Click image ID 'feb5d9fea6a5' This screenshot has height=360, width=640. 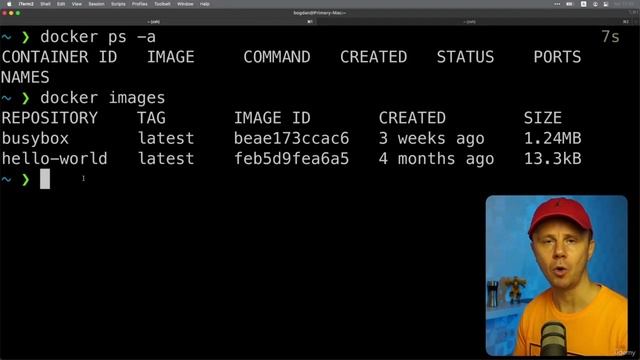point(291,159)
